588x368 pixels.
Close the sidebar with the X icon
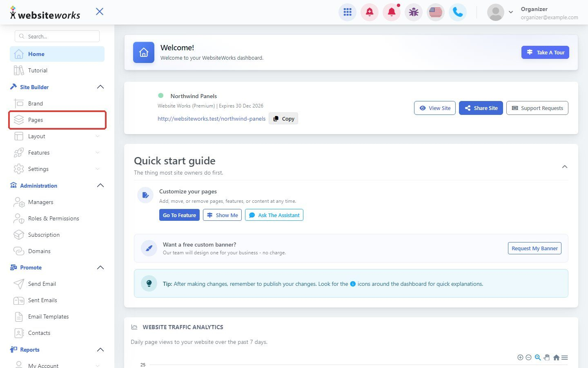coord(100,11)
